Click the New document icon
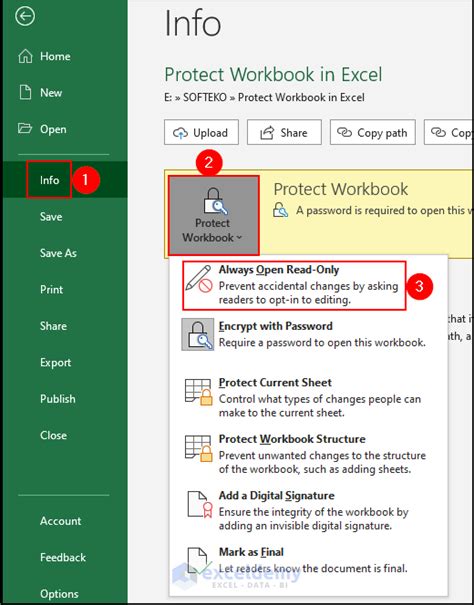Image resolution: width=474 pixels, height=605 pixels. point(25,93)
